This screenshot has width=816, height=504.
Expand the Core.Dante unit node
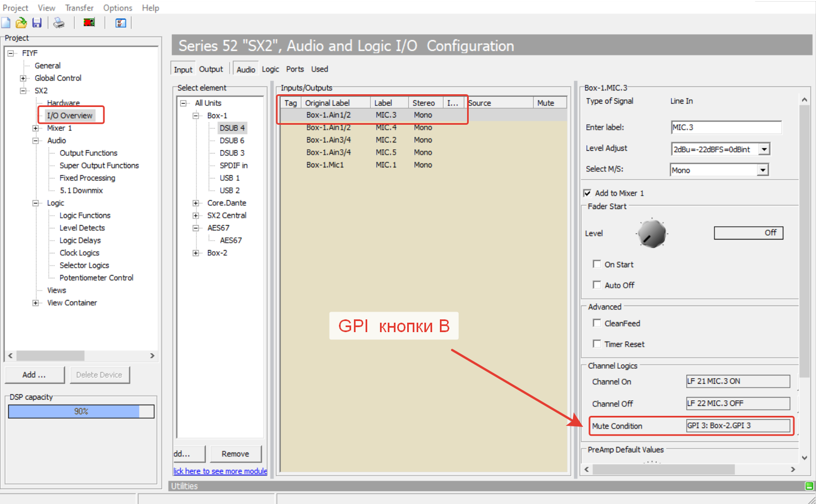point(196,203)
